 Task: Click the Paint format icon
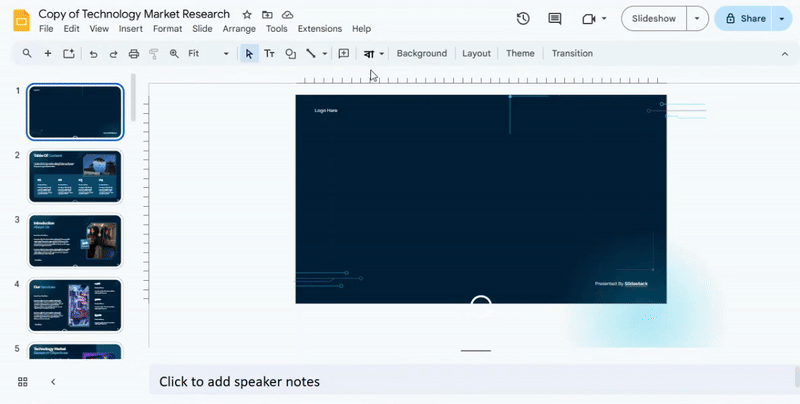coord(154,54)
